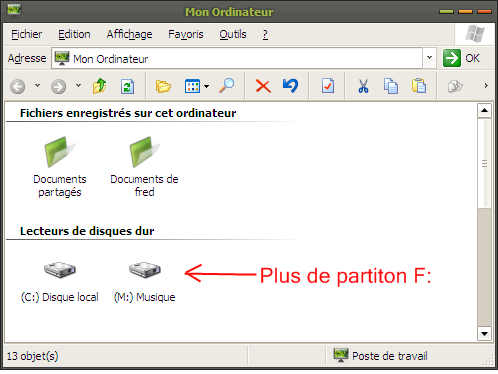Click the Cut scissors icon
Screen dimensions: 498x374
pos(363,86)
